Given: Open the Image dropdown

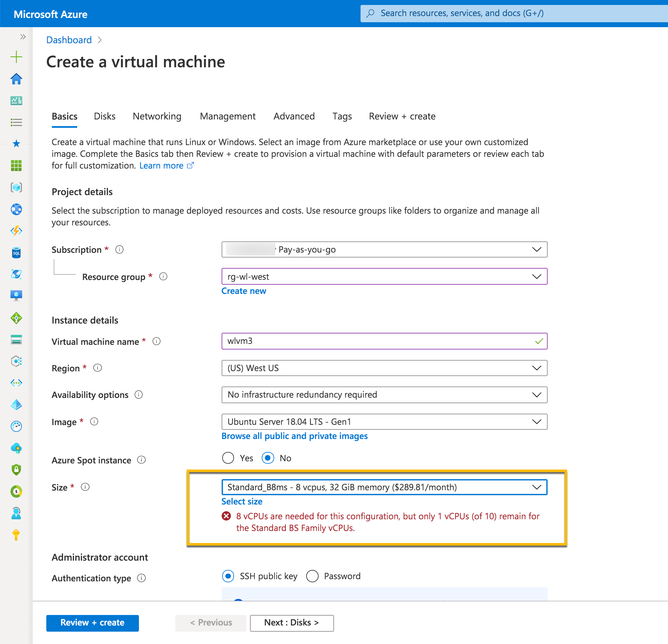Looking at the screenshot, I should pos(384,422).
